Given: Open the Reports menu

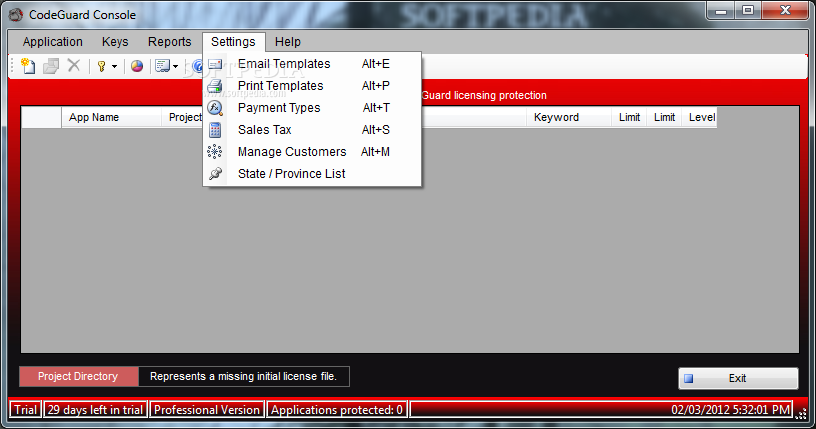Looking at the screenshot, I should (170, 42).
